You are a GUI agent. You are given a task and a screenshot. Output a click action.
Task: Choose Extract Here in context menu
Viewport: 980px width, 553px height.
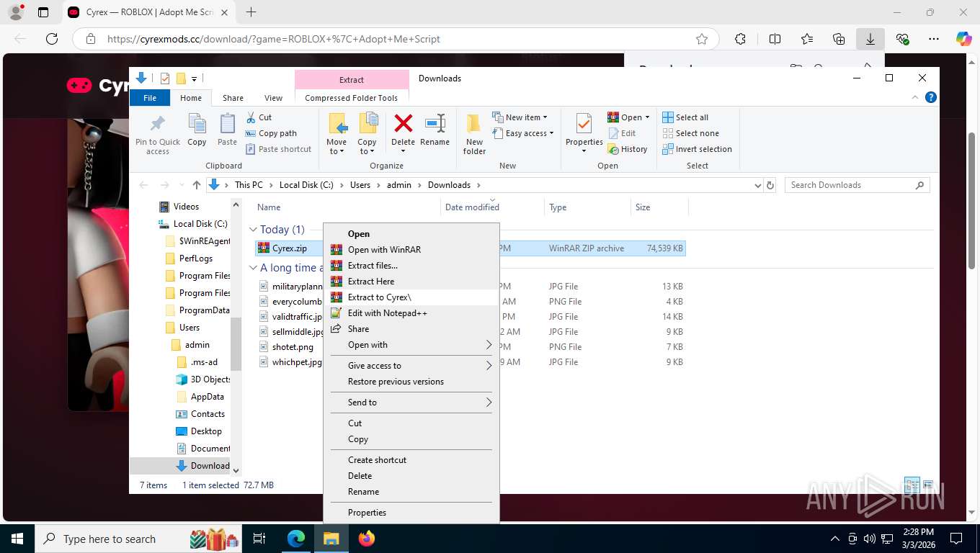411,282
